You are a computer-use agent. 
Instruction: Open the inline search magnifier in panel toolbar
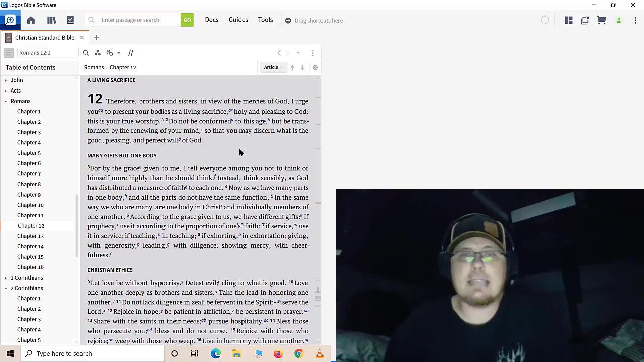[86, 53]
